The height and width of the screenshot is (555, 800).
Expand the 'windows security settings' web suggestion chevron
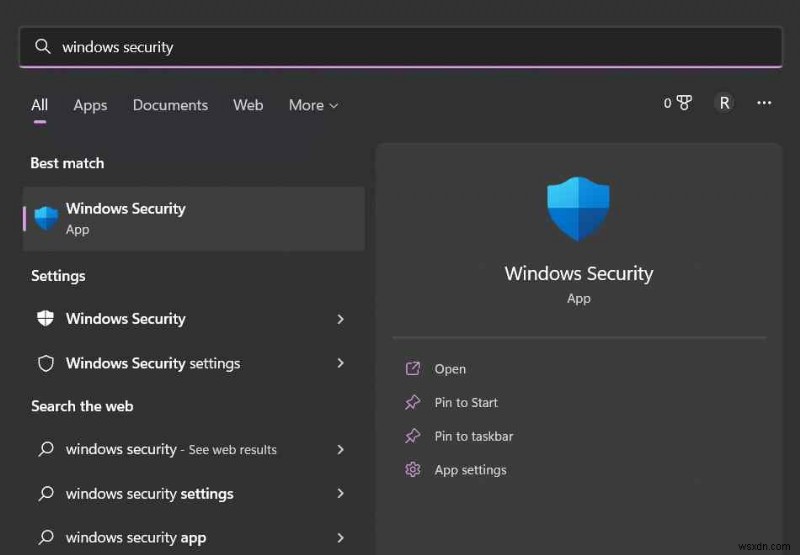click(340, 493)
